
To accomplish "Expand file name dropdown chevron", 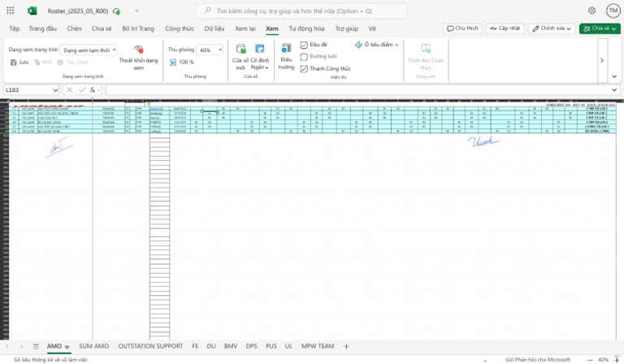I will point(136,11).
